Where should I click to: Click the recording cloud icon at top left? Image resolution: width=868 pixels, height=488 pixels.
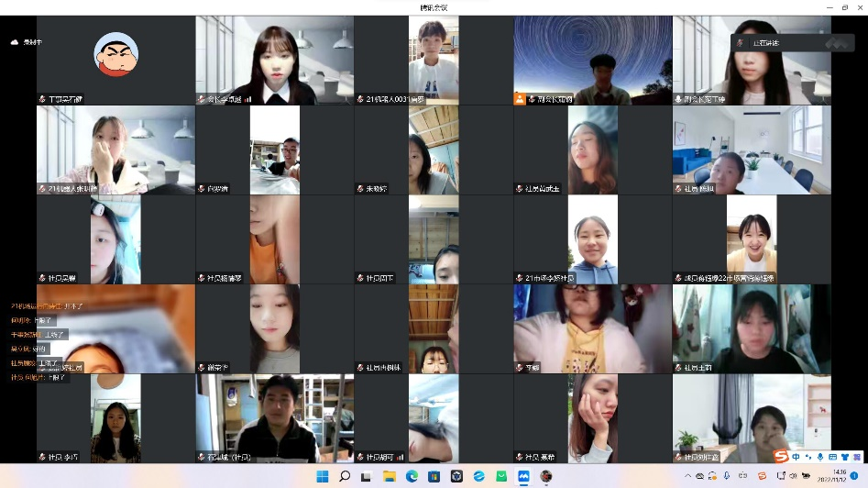[x=15, y=42]
